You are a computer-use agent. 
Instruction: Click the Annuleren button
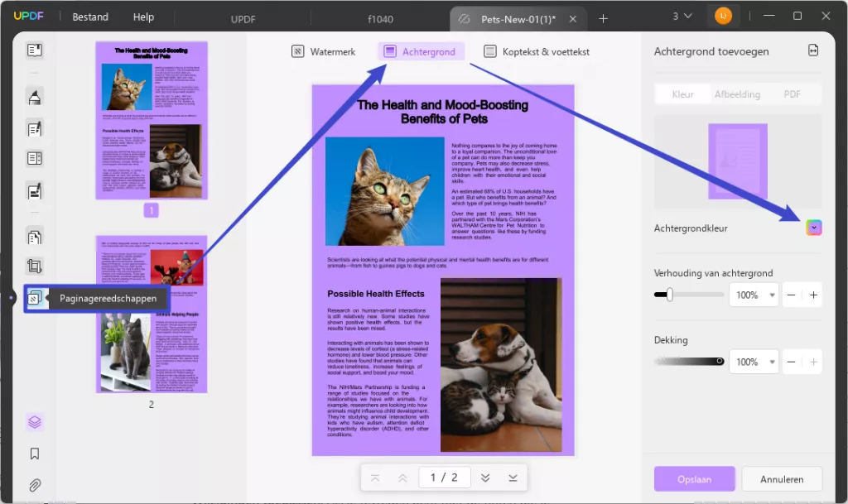pyautogui.click(x=782, y=479)
